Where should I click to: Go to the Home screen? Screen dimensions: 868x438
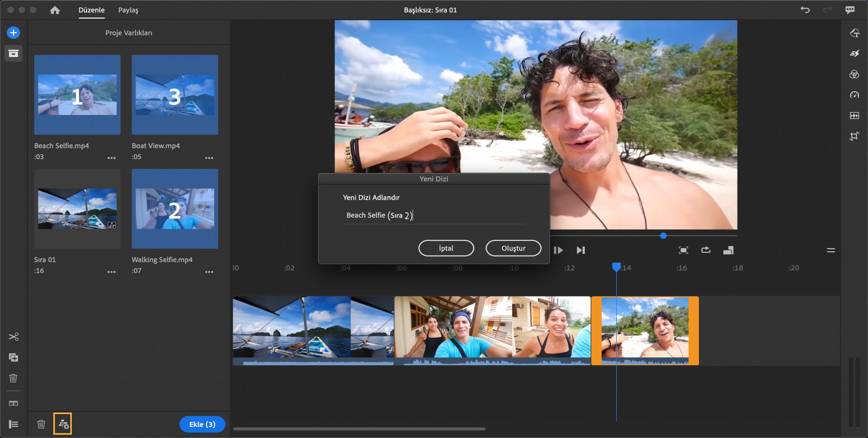pos(55,10)
